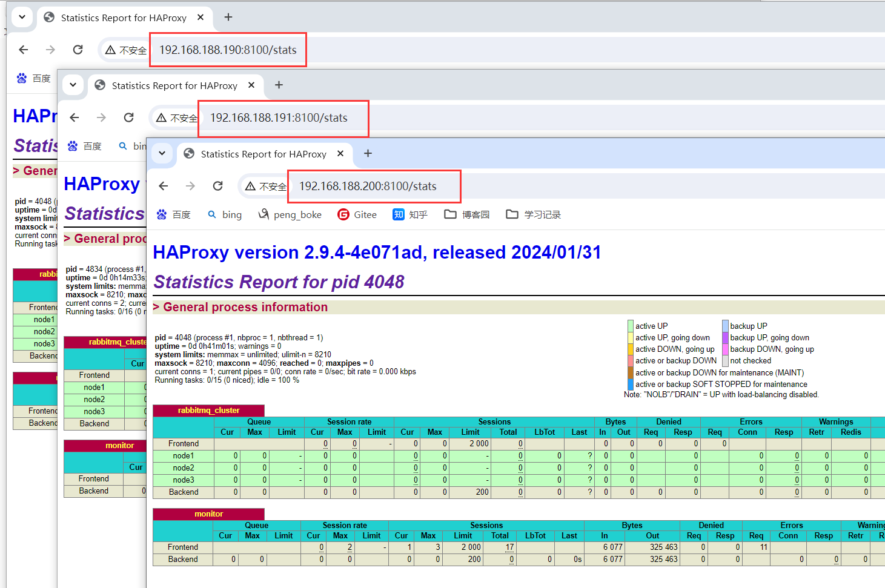Open the monitor proxy header in front window
This screenshot has width=885, height=588.
(208, 514)
